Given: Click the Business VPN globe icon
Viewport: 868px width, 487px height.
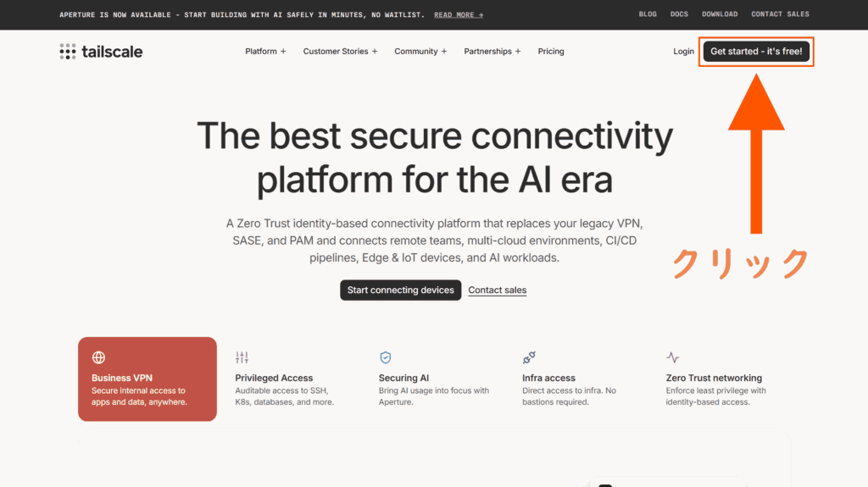Looking at the screenshot, I should tap(99, 357).
